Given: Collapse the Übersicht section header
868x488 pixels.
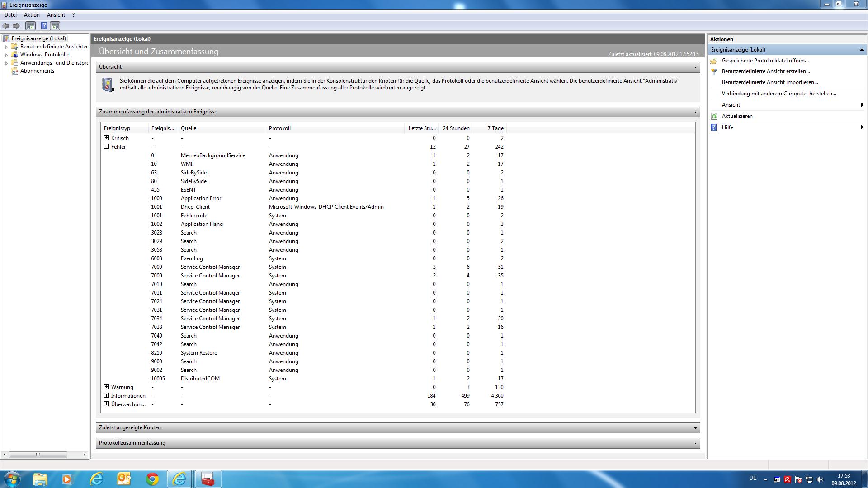Looking at the screenshot, I should pos(695,67).
